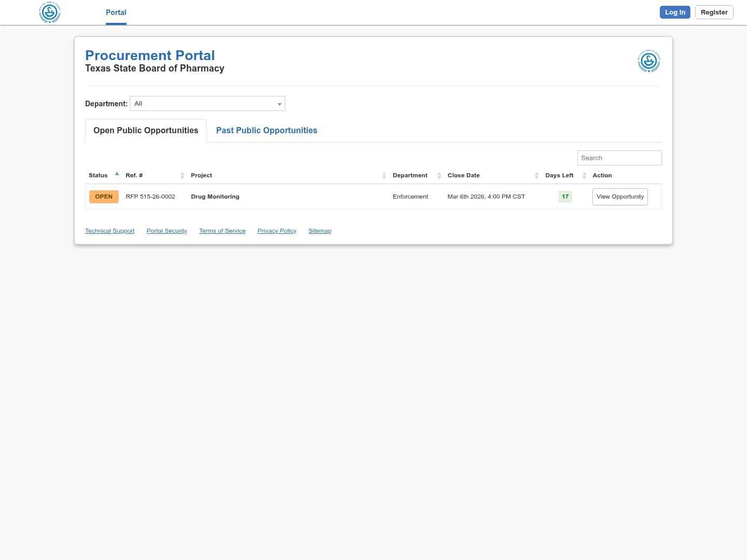
Task: Click the View Opportunity button
Action: (x=620, y=197)
